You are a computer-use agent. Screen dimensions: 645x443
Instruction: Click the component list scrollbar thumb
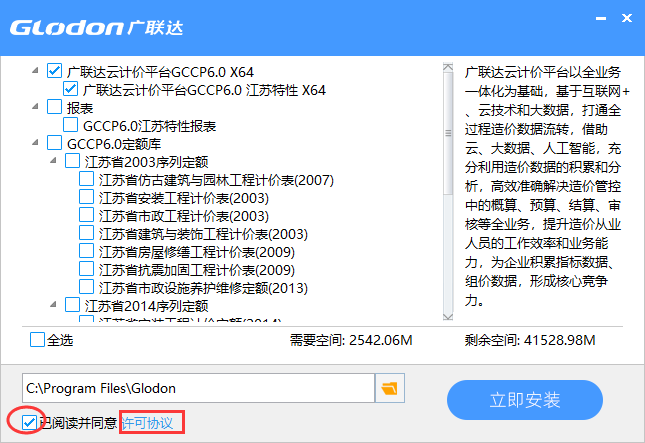click(x=448, y=133)
